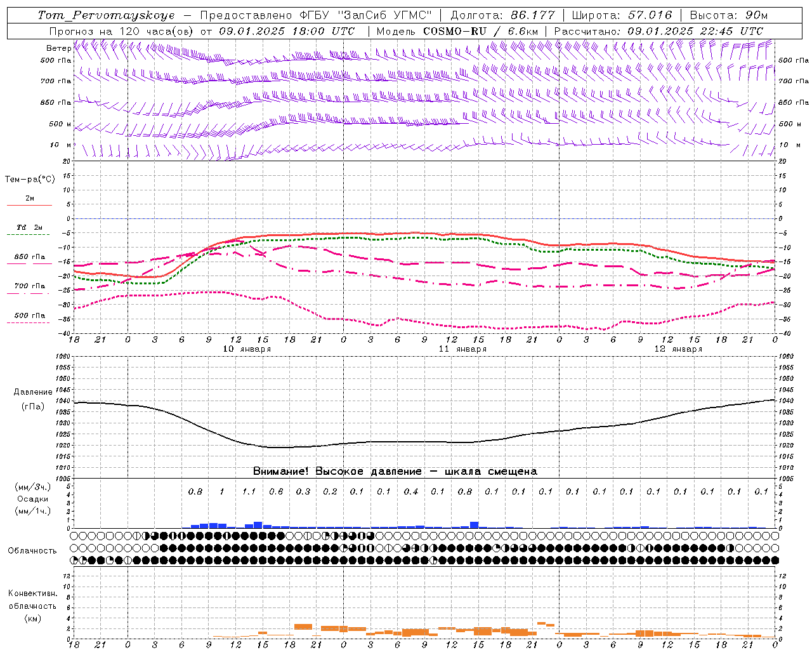Image resolution: width=812 pixels, height=650 pixels.
Task: Click the Тем-ра(°C) temperature panel label
Action: (x=30, y=180)
